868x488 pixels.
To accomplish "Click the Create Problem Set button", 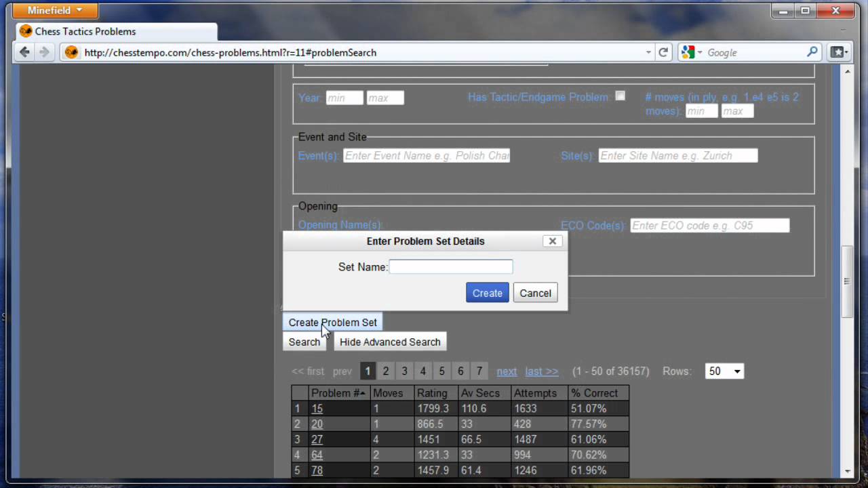I will coord(332,322).
